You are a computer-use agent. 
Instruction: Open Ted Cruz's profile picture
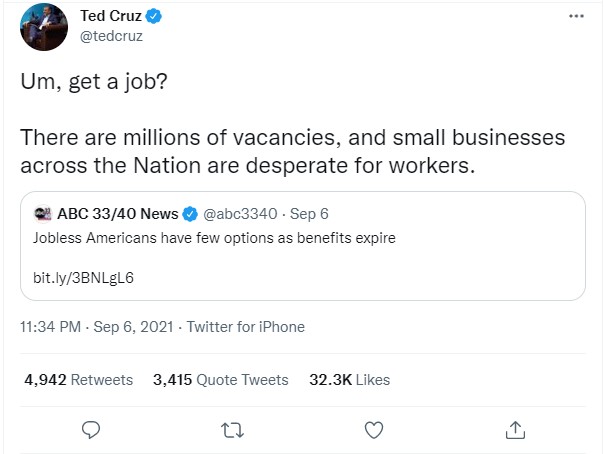(42, 28)
